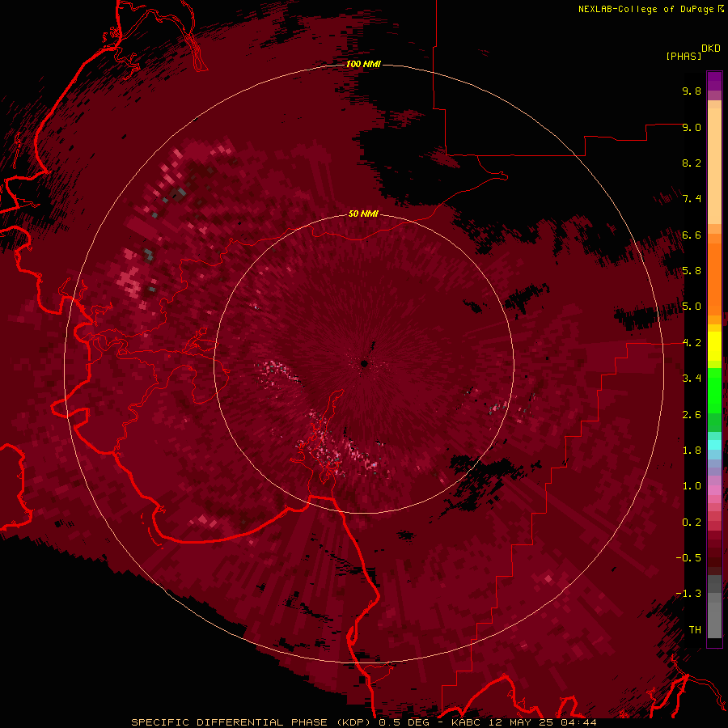Click the 6.6 scale value
This screenshot has width=728, height=728.
(692, 235)
